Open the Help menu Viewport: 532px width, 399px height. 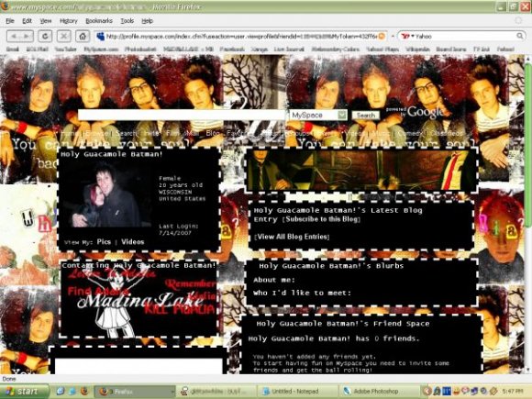pyautogui.click(x=148, y=21)
